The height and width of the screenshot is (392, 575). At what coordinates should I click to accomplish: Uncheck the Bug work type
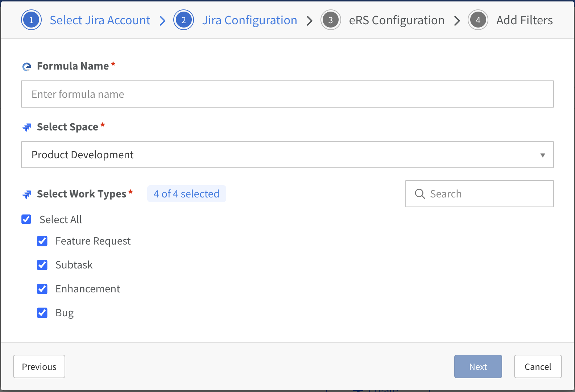pyautogui.click(x=42, y=313)
